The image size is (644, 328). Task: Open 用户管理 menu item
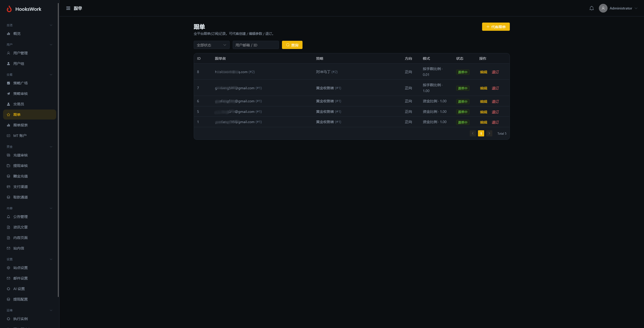point(30,53)
